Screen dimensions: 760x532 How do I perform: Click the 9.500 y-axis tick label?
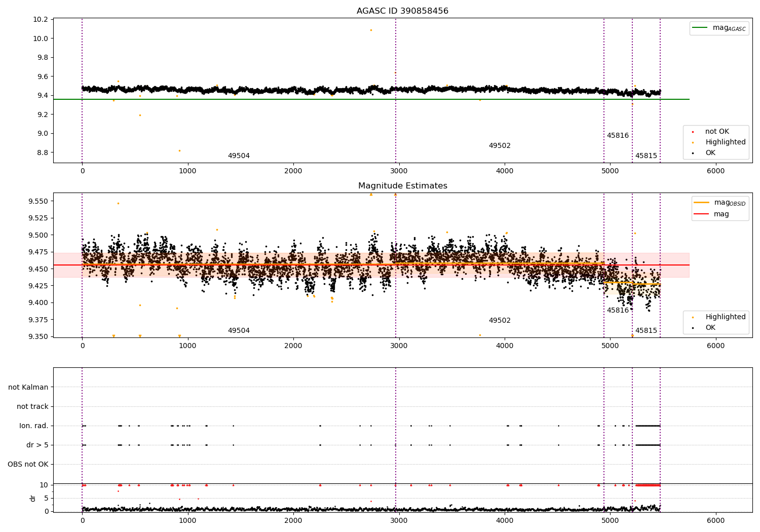39,236
